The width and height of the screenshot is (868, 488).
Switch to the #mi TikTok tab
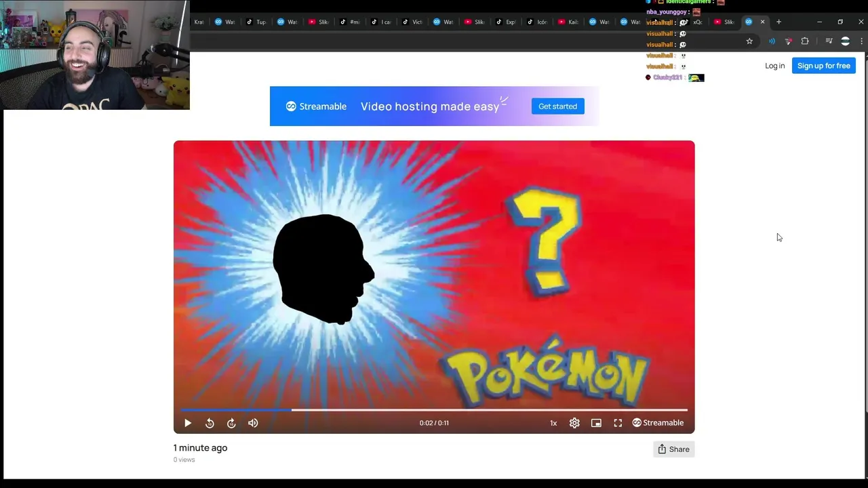[x=350, y=22]
